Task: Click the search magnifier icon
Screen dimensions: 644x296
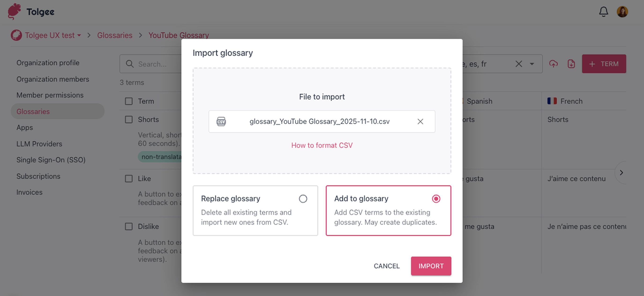Action: (x=130, y=64)
